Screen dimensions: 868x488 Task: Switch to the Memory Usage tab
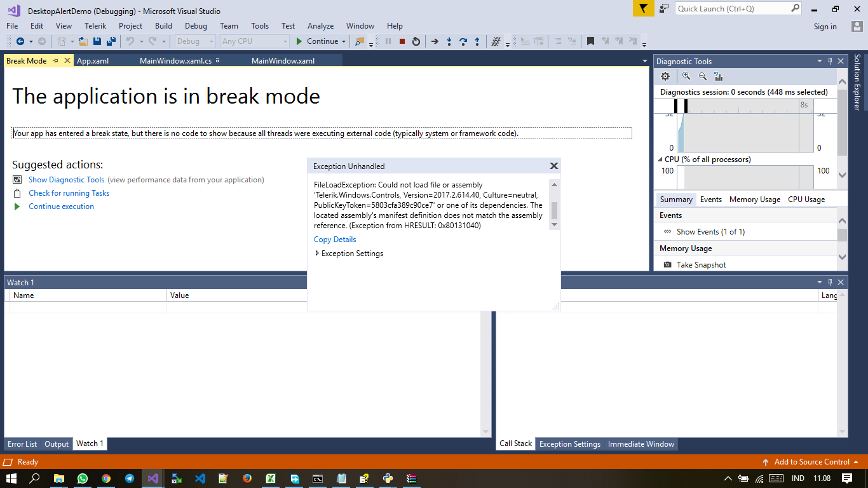coord(755,200)
